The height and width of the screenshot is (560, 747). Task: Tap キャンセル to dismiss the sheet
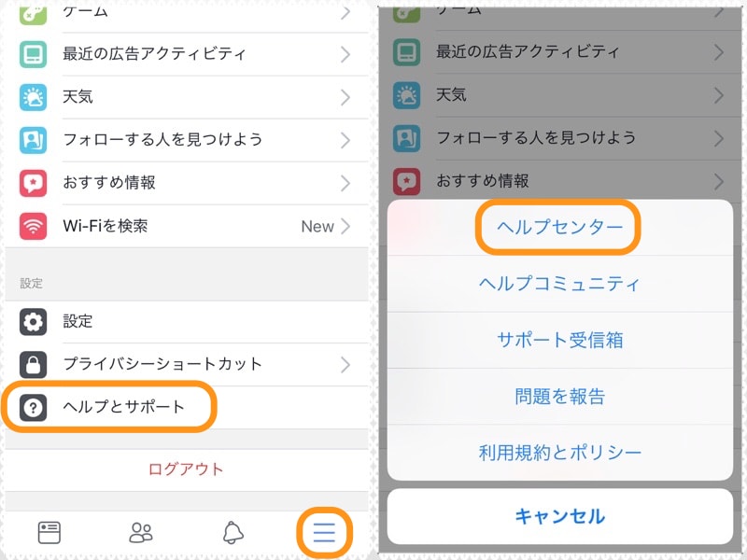(x=558, y=514)
